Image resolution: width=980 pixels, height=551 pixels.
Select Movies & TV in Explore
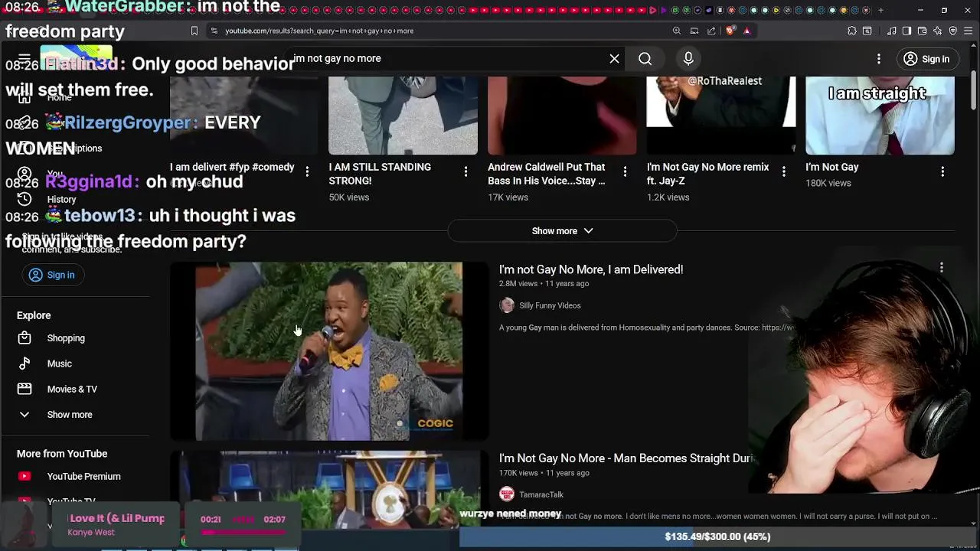point(72,389)
